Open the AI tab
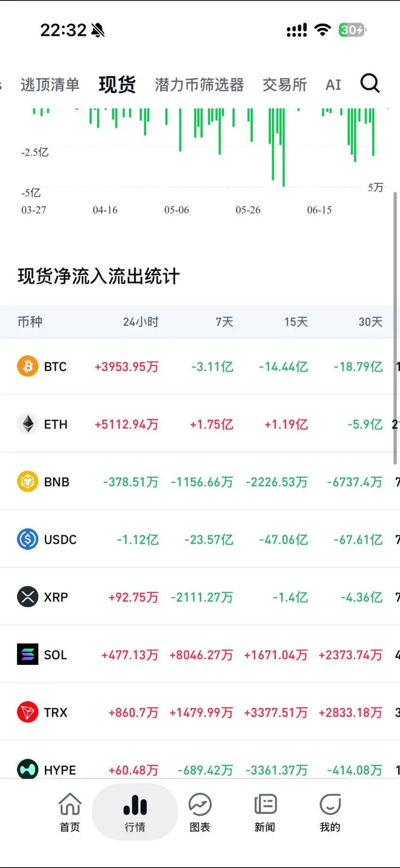This screenshot has height=868, width=400. tap(333, 85)
